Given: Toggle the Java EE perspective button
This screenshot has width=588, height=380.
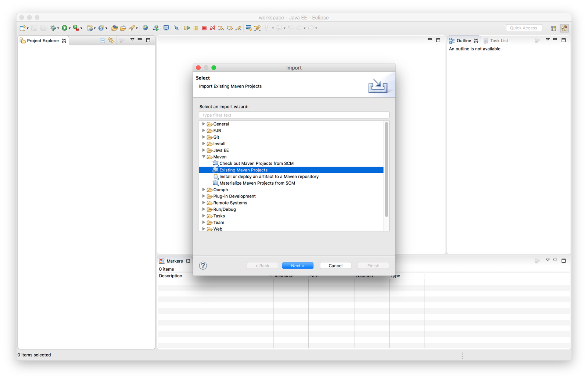Looking at the screenshot, I should click(564, 28).
